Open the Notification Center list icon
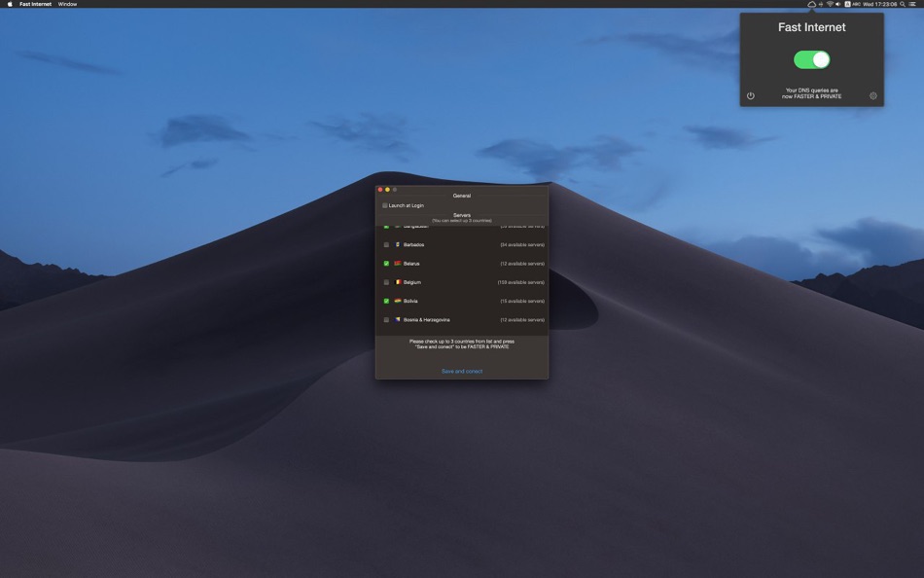Image resolution: width=924 pixels, height=578 pixels. click(x=912, y=4)
